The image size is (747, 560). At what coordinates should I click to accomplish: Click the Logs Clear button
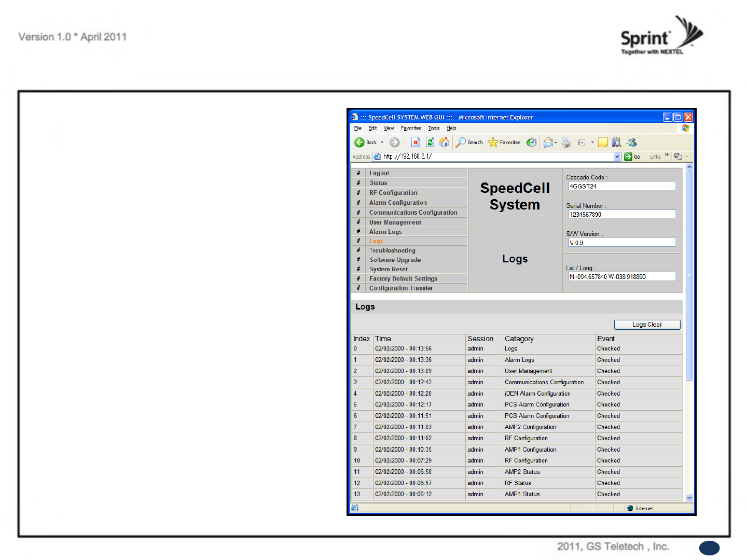click(647, 325)
